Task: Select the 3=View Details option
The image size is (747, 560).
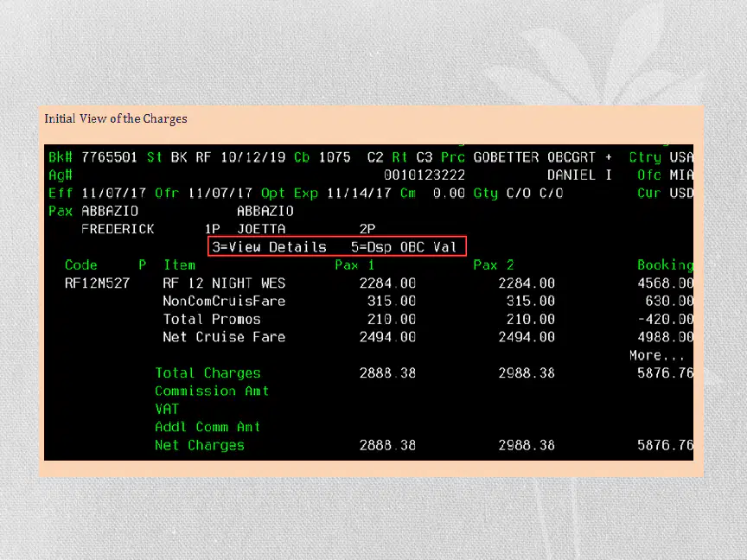Action: click(269, 247)
